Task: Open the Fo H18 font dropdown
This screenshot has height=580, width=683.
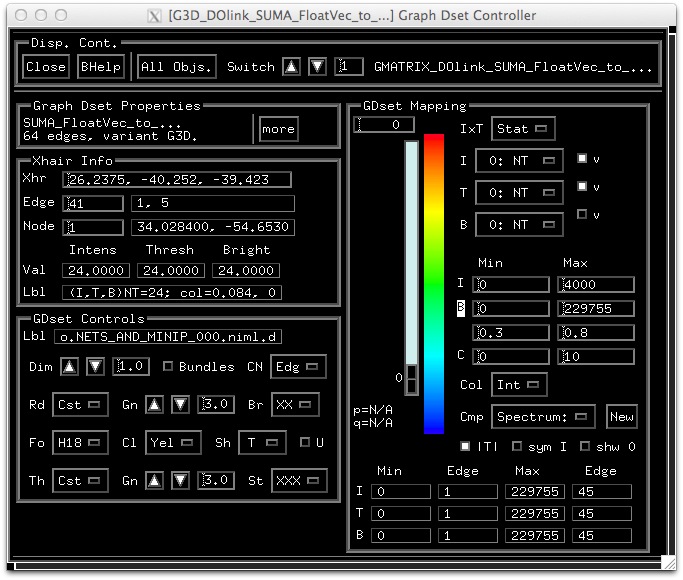Action: (80, 443)
